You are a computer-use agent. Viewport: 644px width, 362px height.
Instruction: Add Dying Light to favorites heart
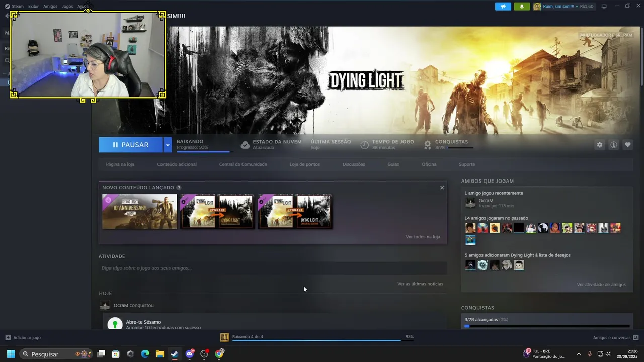pyautogui.click(x=628, y=145)
